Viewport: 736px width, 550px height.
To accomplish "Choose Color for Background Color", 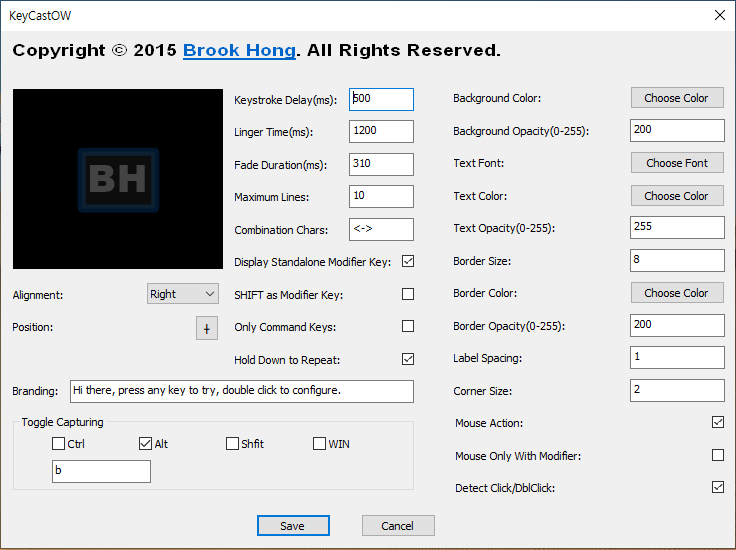I will (x=677, y=98).
